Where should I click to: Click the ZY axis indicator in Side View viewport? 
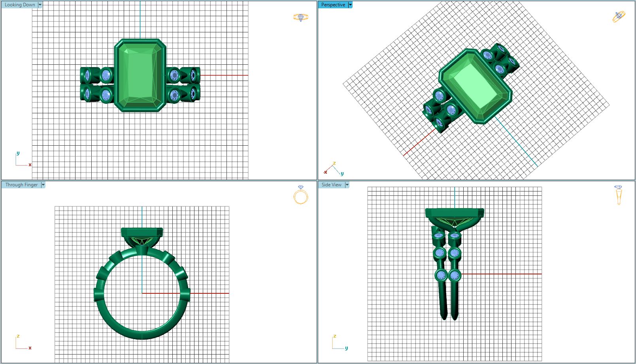pyautogui.click(x=339, y=343)
